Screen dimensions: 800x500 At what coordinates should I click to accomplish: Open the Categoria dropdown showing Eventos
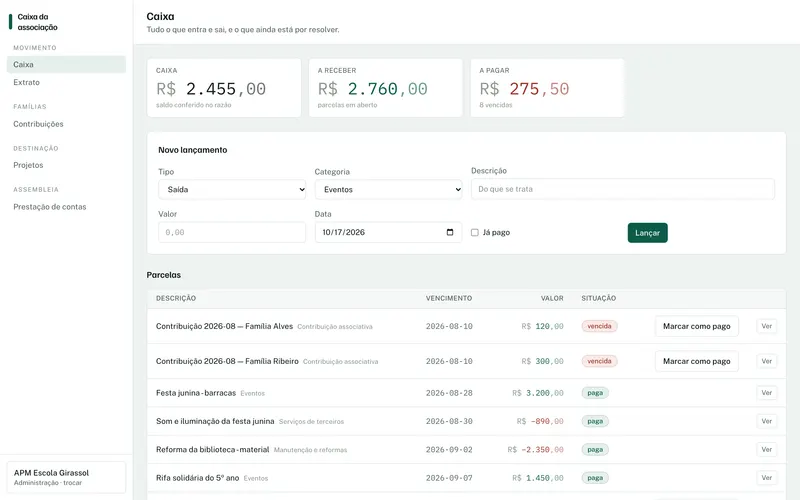point(388,189)
